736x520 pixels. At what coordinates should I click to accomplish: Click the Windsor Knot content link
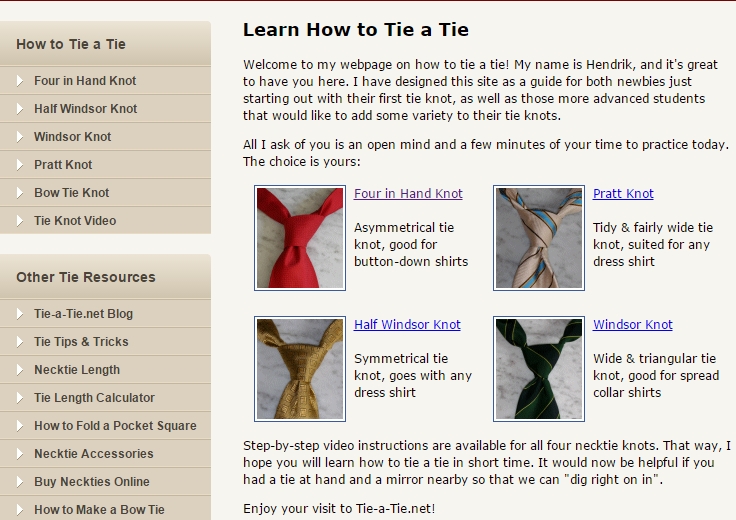point(632,324)
